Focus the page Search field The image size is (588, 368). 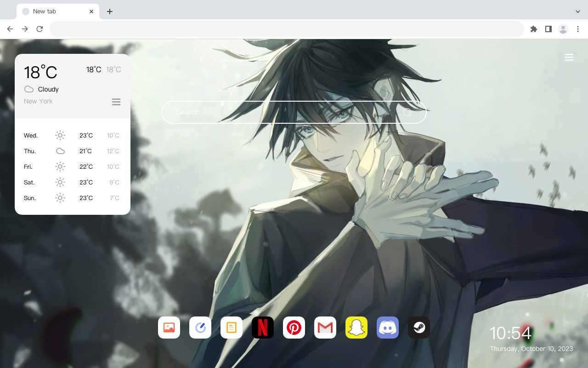294,112
